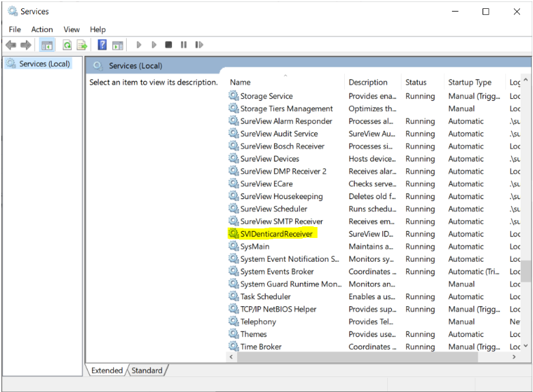Screen dimensions: 533x392
Task: Select gear icon of Themes service
Action: point(234,334)
